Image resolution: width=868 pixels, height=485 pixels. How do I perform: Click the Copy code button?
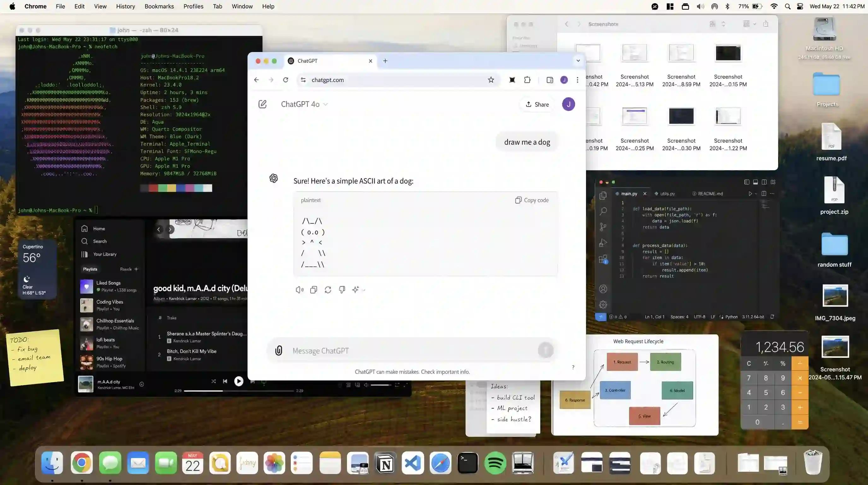coord(532,200)
